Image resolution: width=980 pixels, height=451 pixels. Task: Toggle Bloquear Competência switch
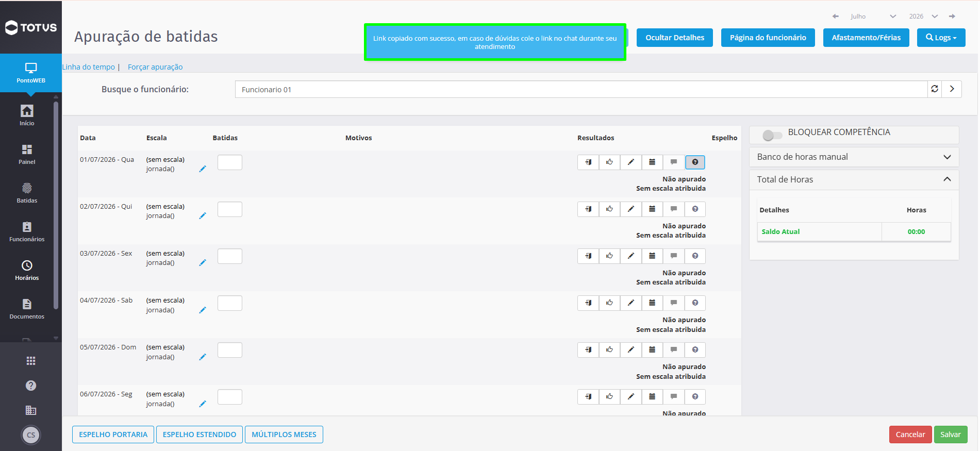pos(772,135)
